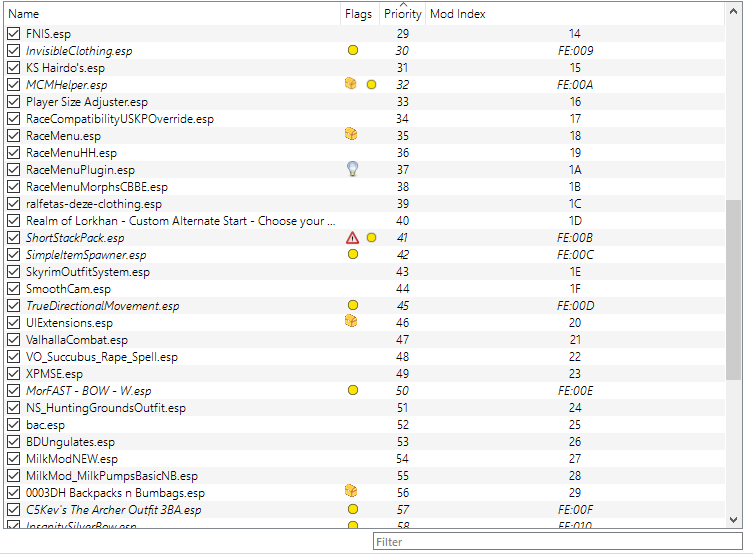This screenshot has width=753, height=554.
Task: Click the yellow dot flag of SimpleItemSpawner.esp
Action: click(x=352, y=254)
